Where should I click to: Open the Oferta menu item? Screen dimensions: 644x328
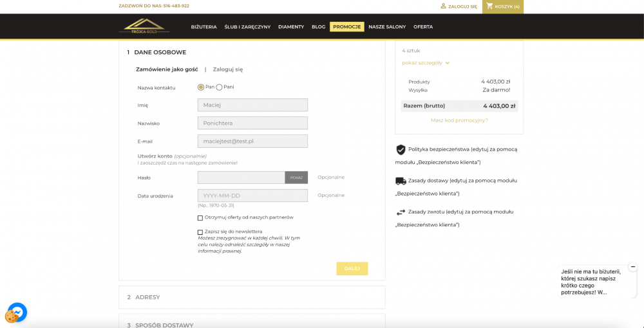tap(423, 27)
